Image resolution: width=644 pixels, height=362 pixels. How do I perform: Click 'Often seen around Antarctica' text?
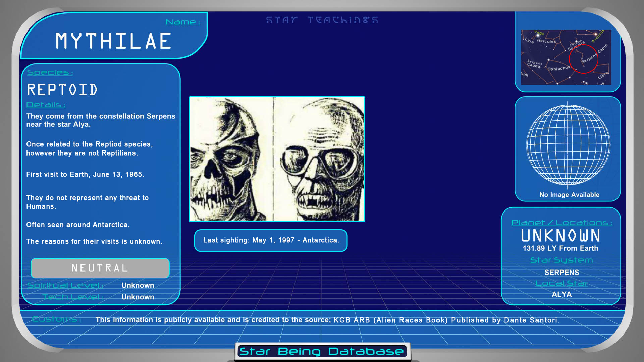78,225
